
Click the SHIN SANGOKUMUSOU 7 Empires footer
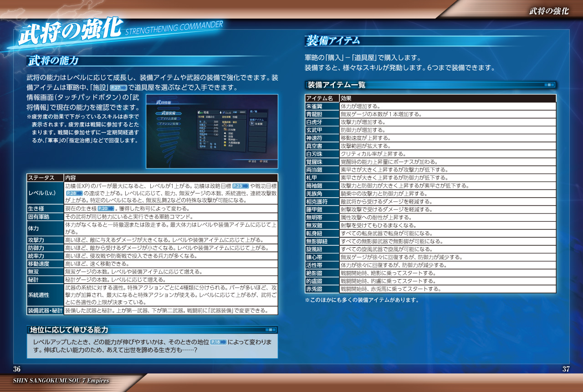point(61,381)
